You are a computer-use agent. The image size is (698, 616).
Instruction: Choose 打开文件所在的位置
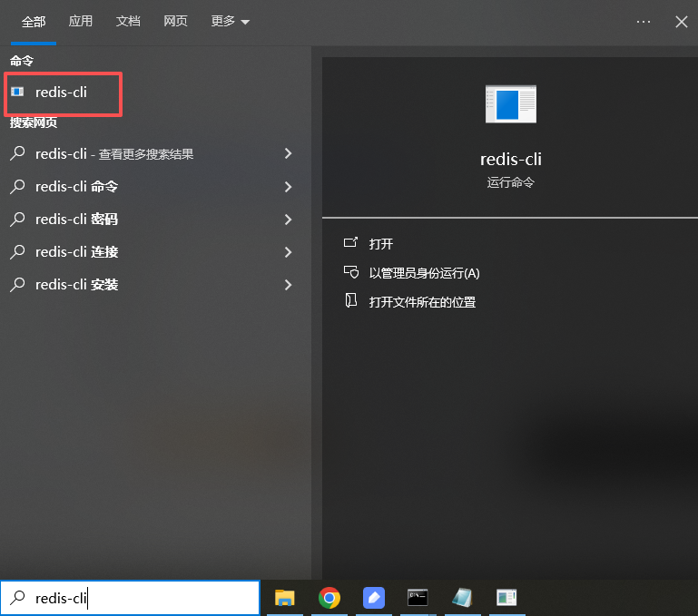pos(422,302)
